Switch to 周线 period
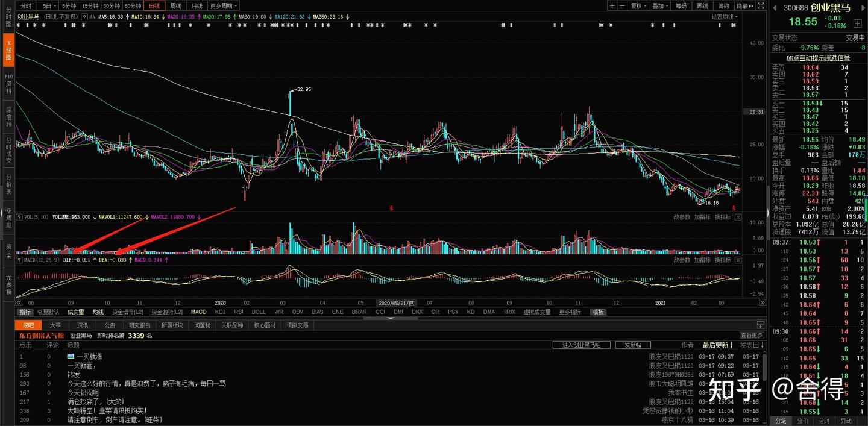The height and width of the screenshot is (426, 868). [175, 5]
